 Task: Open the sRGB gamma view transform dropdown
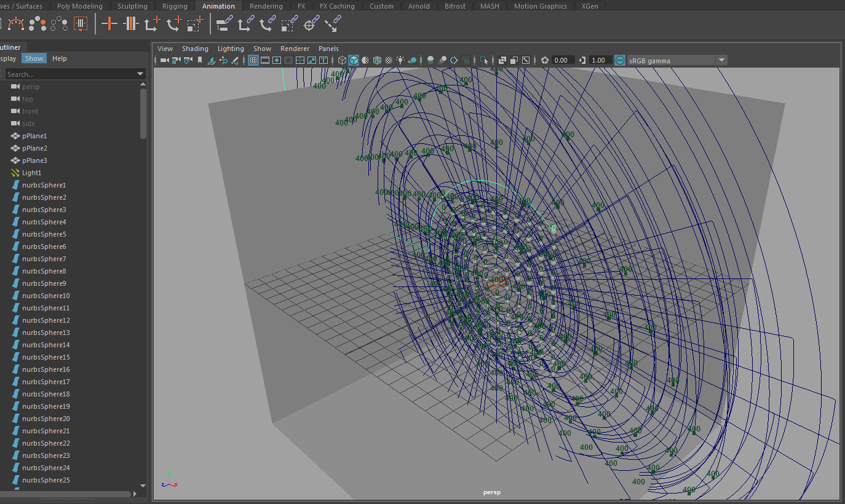721,60
